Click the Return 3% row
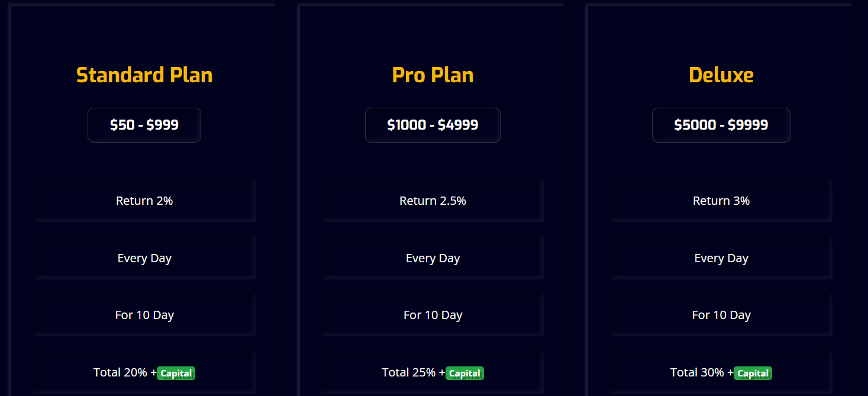Screen dimensions: 868x396 [721, 201]
